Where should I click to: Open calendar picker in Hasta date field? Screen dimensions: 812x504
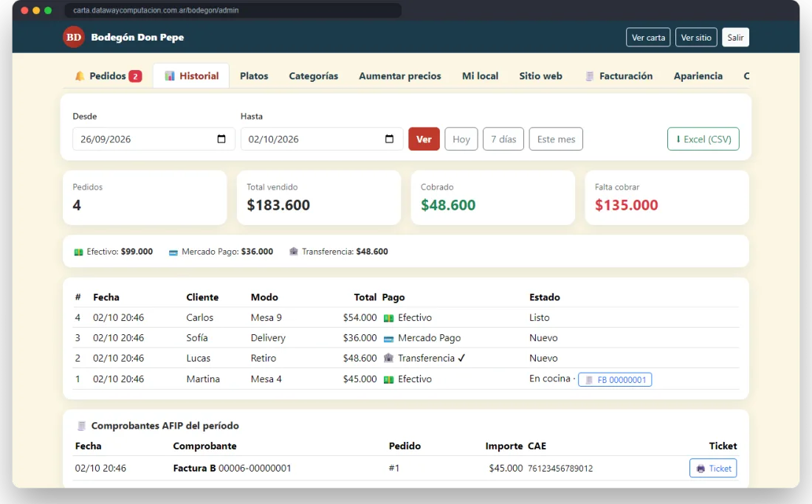390,139
